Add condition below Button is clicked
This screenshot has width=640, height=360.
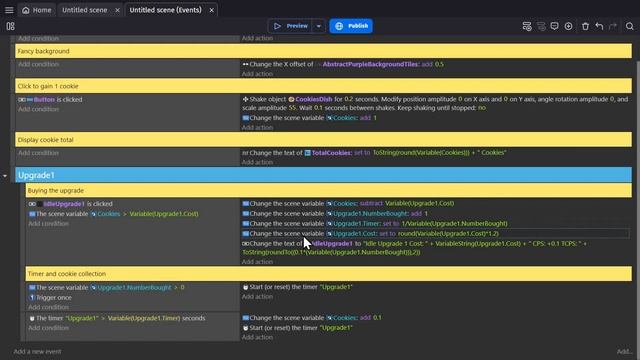(38, 109)
